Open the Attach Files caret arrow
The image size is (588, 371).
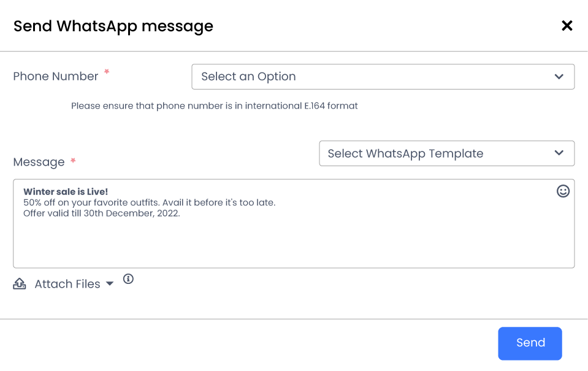click(110, 284)
